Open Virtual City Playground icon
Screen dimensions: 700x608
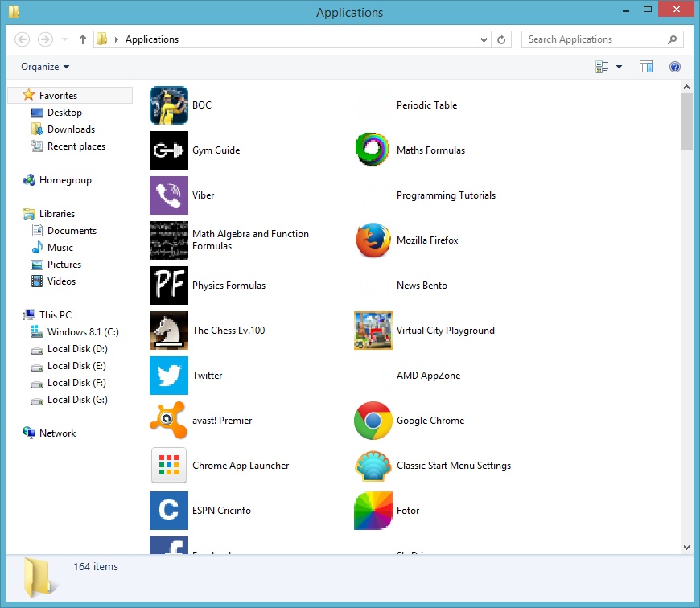coord(373,331)
